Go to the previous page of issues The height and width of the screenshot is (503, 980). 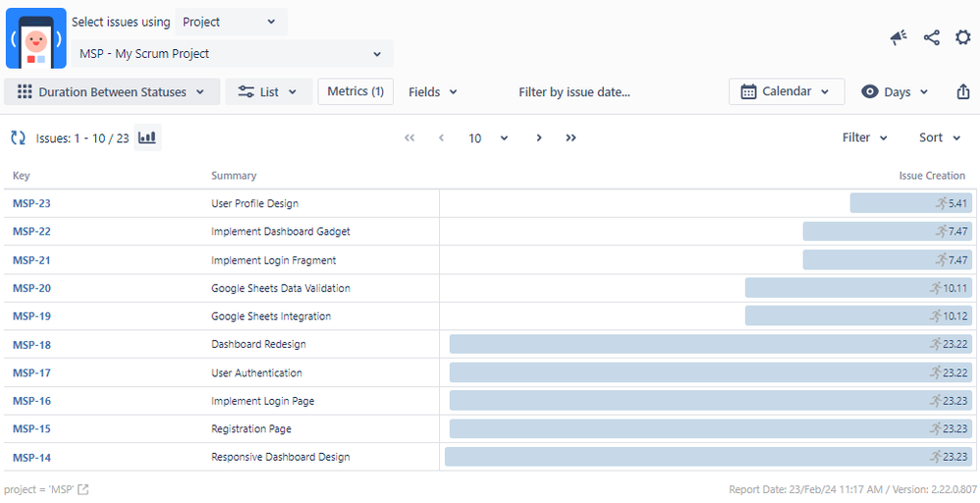[x=441, y=138]
